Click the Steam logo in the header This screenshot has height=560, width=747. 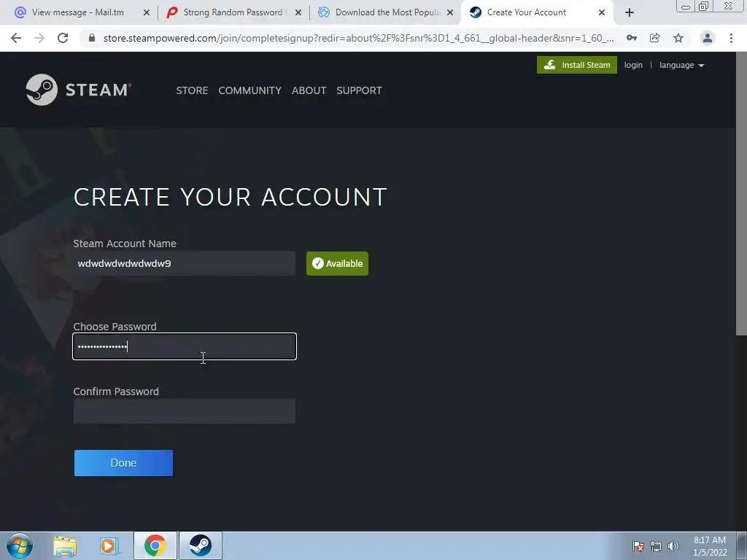79,90
